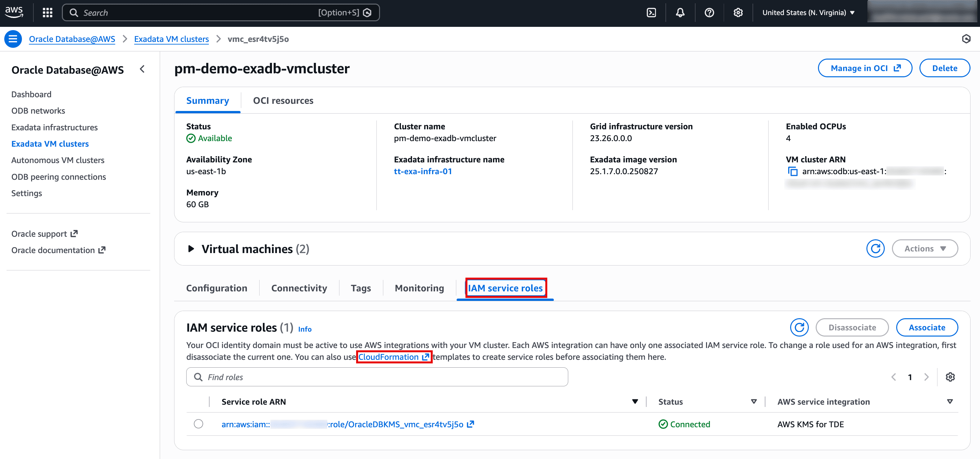Click the Manage in OCI button

(x=865, y=68)
